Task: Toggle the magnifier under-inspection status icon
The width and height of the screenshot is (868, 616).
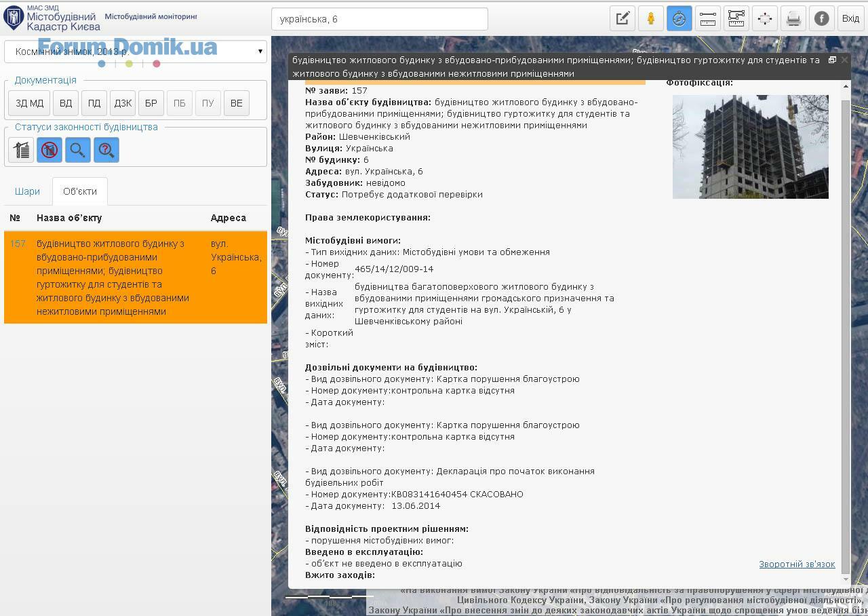Action: tap(78, 150)
